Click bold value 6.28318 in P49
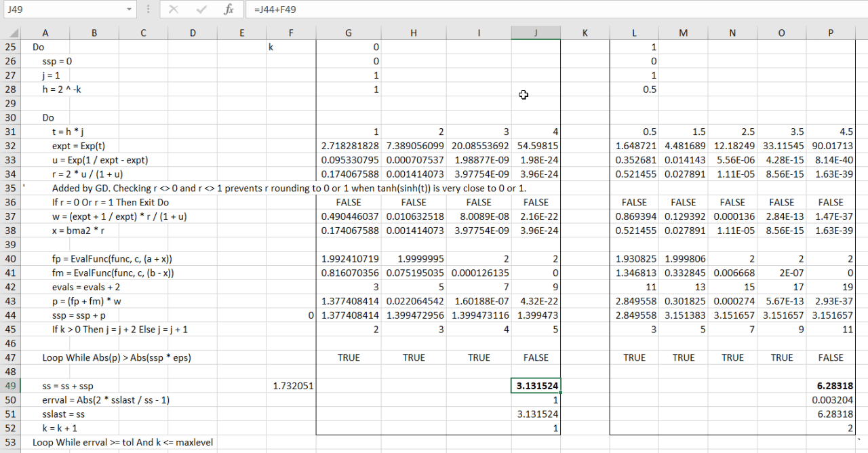 [x=835, y=386]
